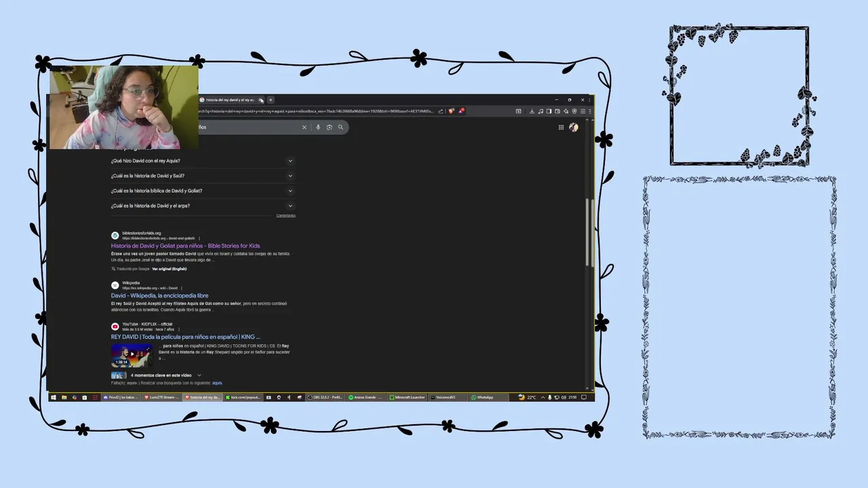868x488 pixels.
Task: Open the Google account profile picture
Action: (574, 127)
